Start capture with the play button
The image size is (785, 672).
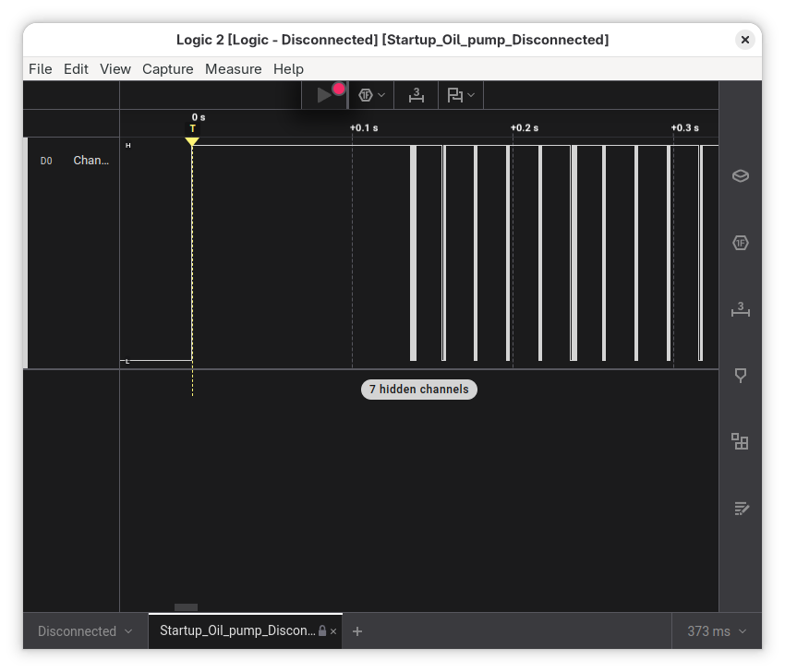click(x=324, y=95)
